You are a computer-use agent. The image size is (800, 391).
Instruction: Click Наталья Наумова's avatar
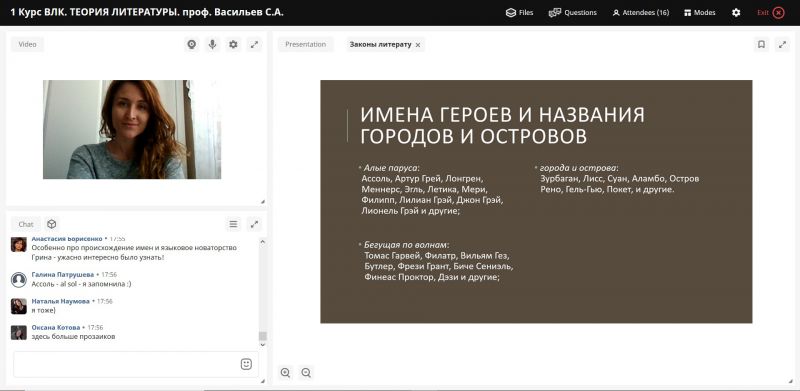coord(19,306)
